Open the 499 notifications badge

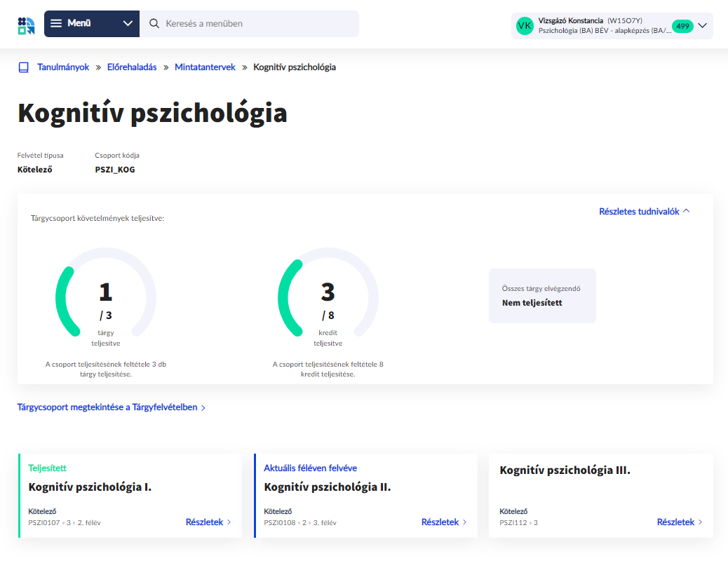coord(682,26)
